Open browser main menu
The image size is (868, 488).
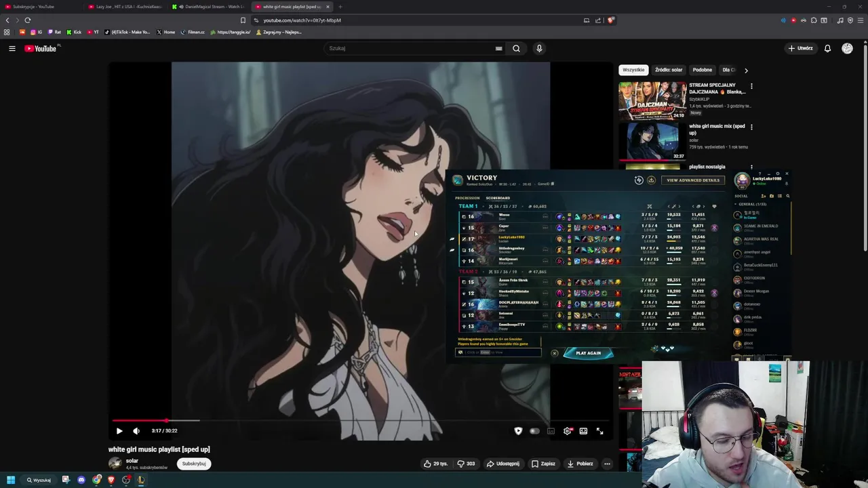point(861,20)
